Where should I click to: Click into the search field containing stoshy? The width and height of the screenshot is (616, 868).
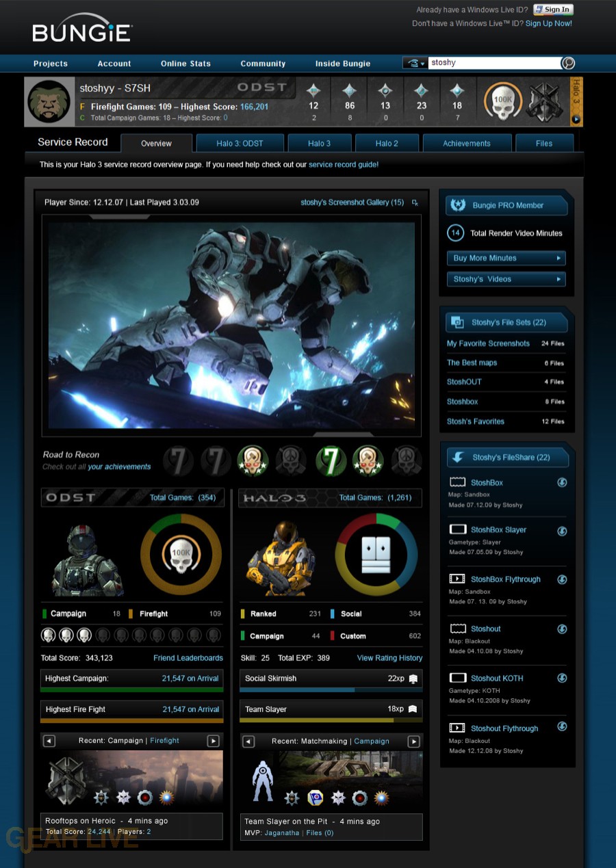tap(494, 63)
